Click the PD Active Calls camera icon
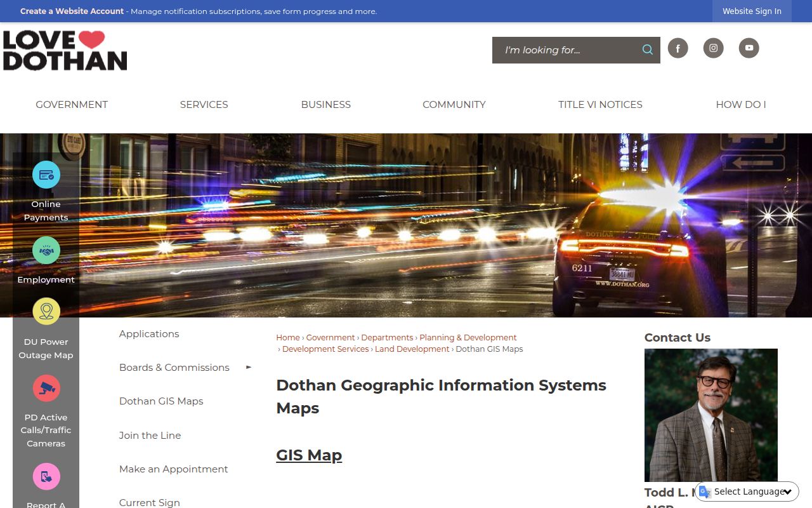The height and width of the screenshot is (508, 812). click(x=46, y=388)
